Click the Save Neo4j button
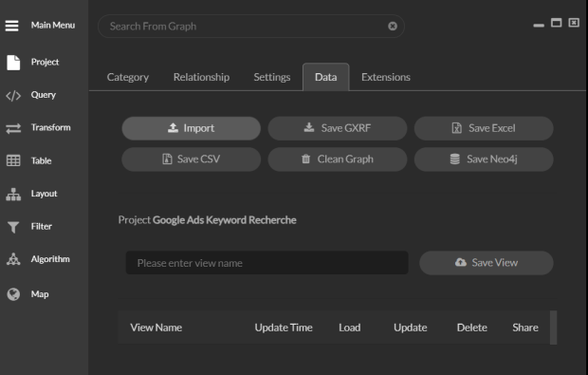 tap(484, 159)
